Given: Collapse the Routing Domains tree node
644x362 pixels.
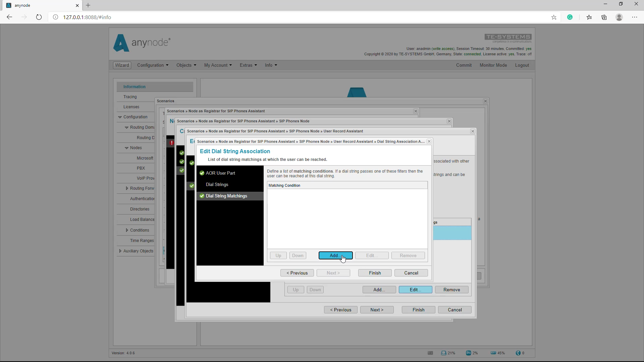Looking at the screenshot, I should coord(126,127).
